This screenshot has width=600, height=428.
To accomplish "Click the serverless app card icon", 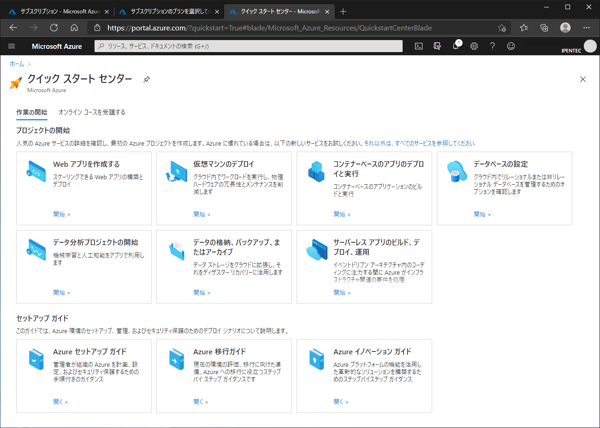I will click(317, 250).
